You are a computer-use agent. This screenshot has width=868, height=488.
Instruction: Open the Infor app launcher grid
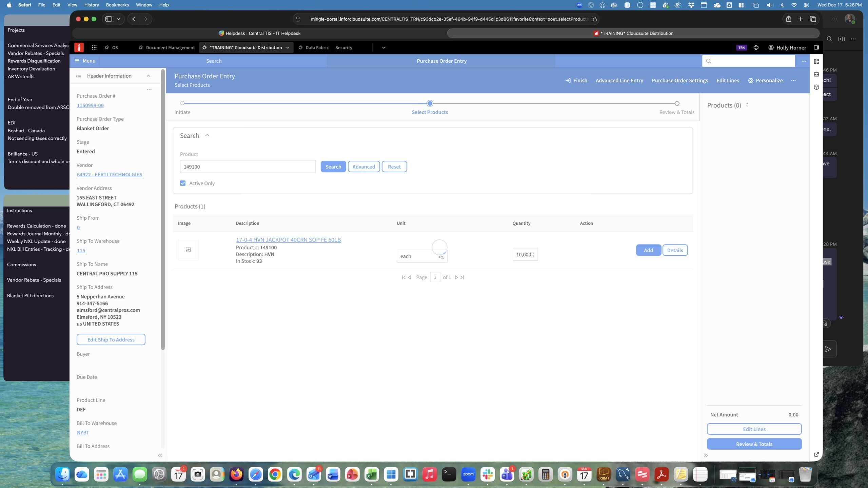coord(94,47)
